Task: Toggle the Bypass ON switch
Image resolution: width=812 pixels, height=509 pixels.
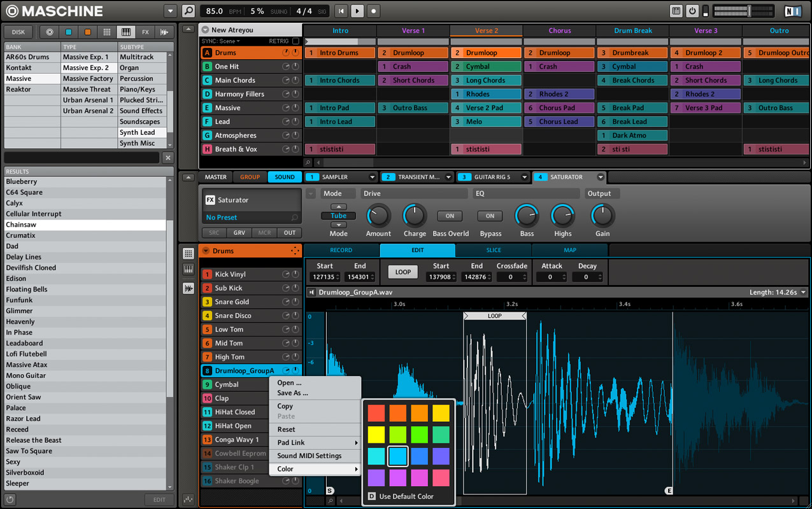Action: [490, 216]
